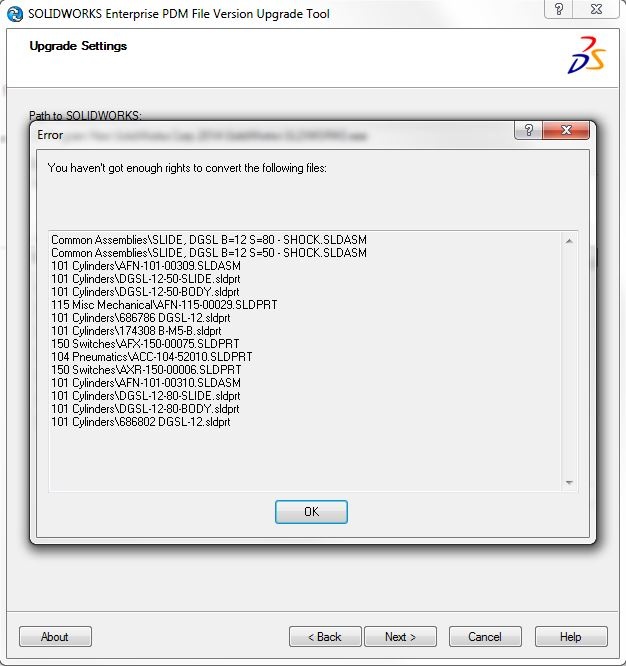Image resolution: width=626 pixels, height=666 pixels.
Task: Select AXR-150-00006.SLDPRT entry
Action: pos(146,370)
